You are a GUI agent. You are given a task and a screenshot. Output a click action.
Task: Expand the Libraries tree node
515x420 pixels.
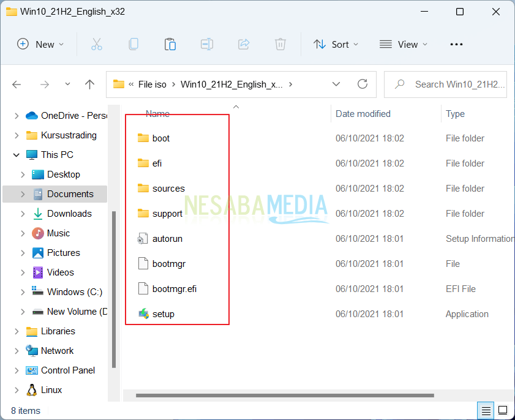[x=17, y=331]
